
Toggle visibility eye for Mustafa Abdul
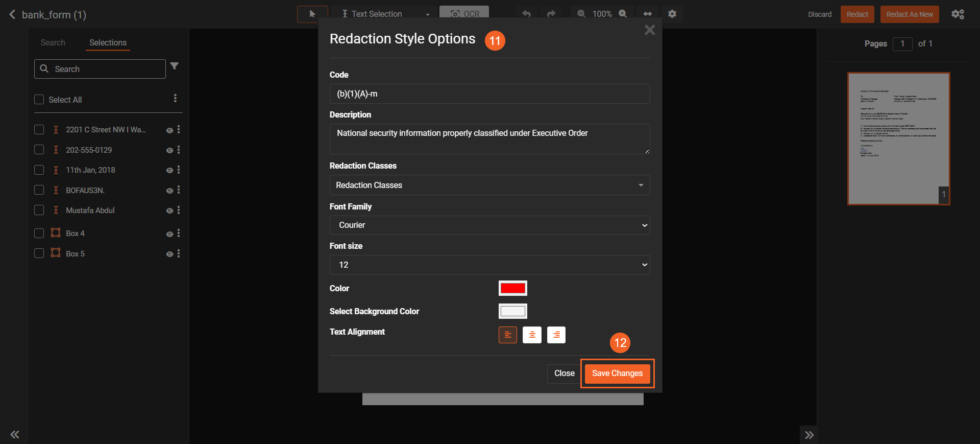[169, 211]
